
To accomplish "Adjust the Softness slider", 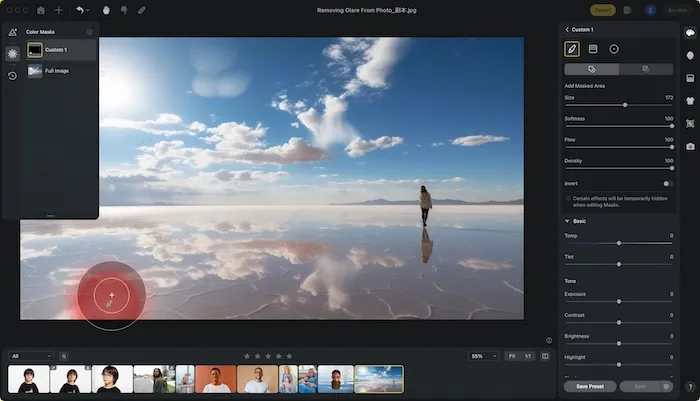I will point(619,126).
